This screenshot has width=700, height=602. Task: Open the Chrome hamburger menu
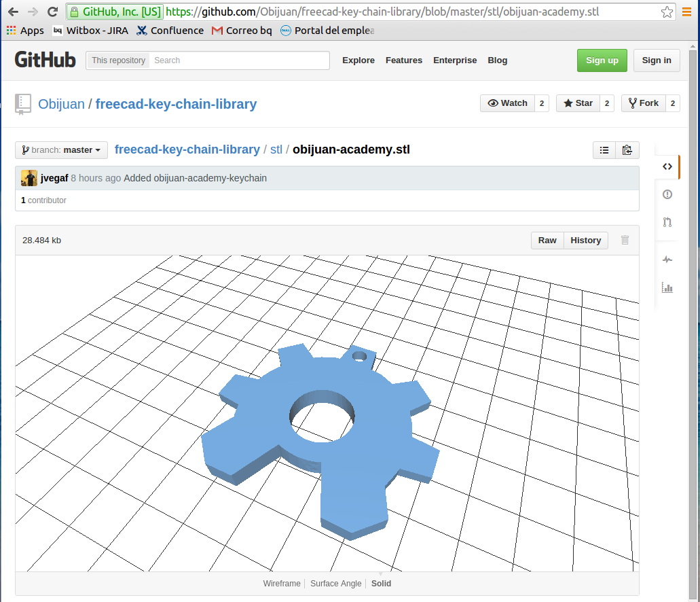[686, 12]
